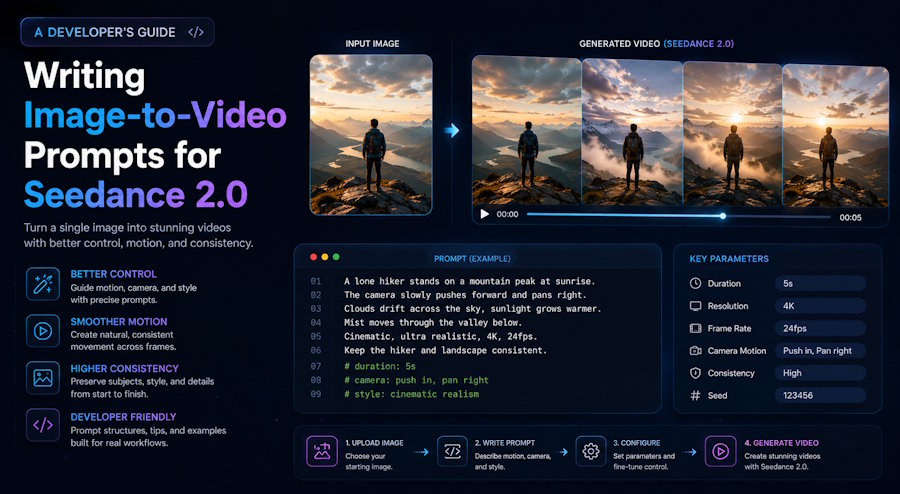The height and width of the screenshot is (494, 900).
Task: Click prompt line 04 about mist in valley
Action: click(x=433, y=322)
